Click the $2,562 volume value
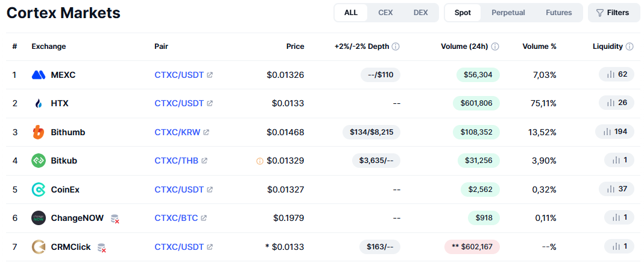 click(x=480, y=190)
